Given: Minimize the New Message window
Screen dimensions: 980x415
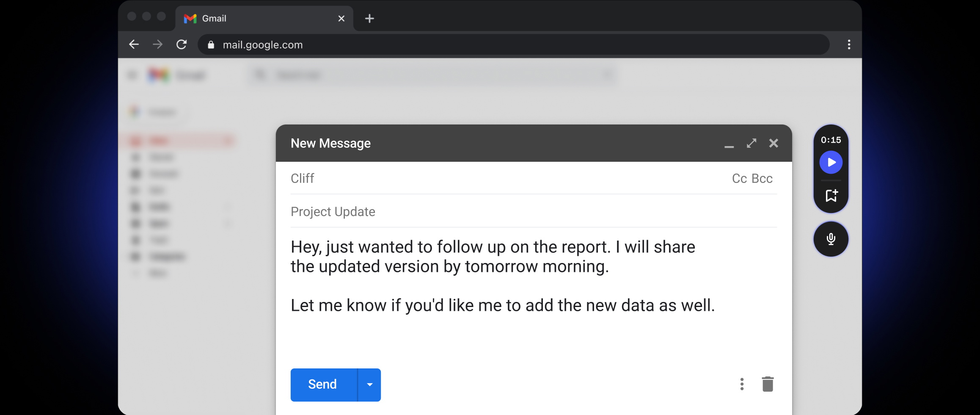Looking at the screenshot, I should [x=729, y=144].
